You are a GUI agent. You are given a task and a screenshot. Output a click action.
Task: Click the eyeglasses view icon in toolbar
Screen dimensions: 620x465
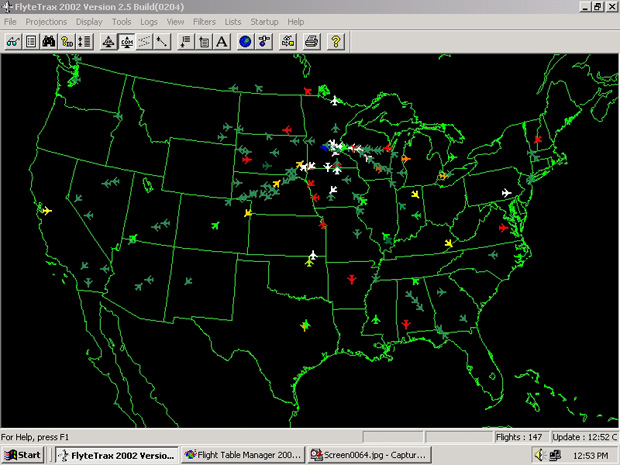(x=13, y=41)
